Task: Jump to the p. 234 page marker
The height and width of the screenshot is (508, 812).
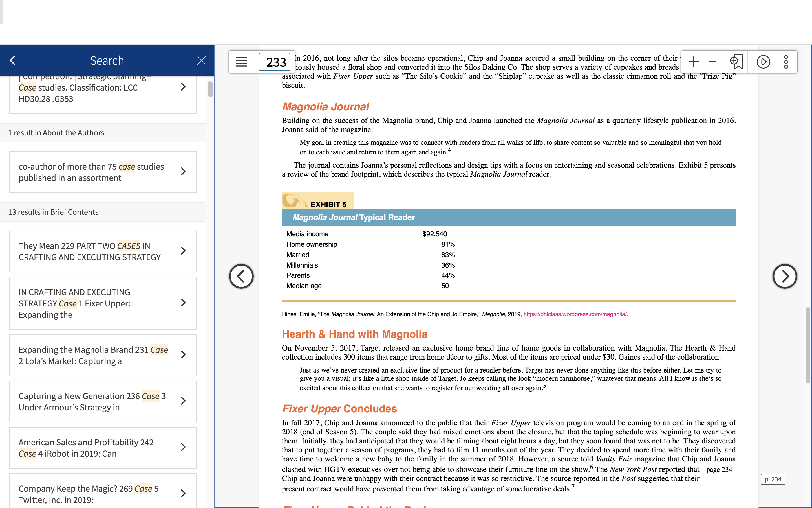Action: [773, 479]
